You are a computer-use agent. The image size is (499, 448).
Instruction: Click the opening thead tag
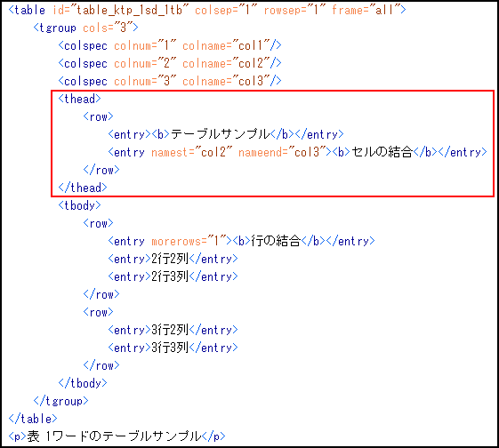pos(79,99)
